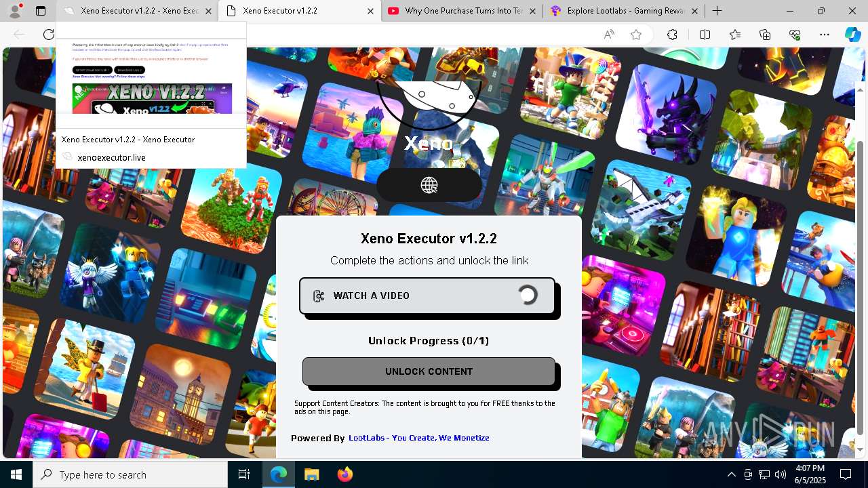
Task: Select the active Xeno Executor v1.2.2 tab
Action: click(301, 11)
